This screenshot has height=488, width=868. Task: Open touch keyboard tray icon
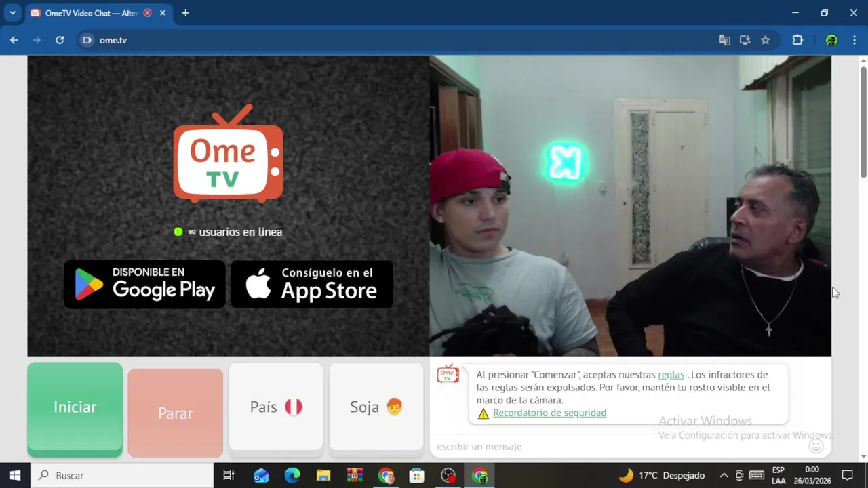coord(757,475)
